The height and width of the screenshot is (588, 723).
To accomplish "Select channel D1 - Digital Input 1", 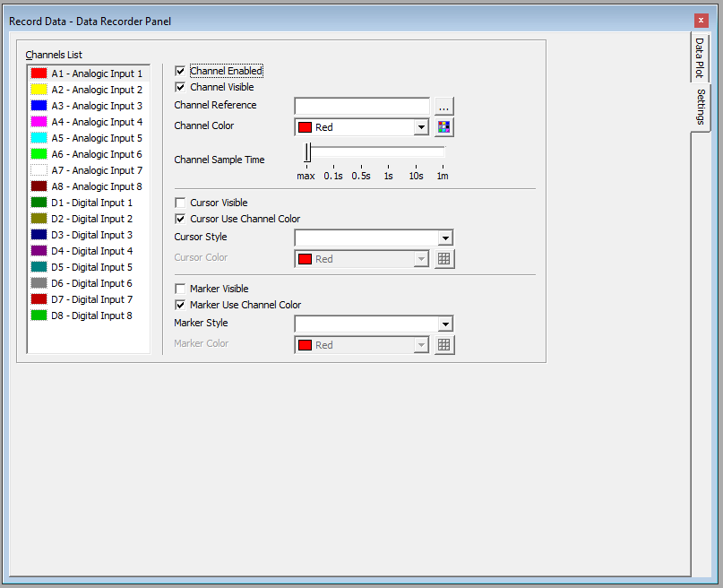I will (x=91, y=203).
